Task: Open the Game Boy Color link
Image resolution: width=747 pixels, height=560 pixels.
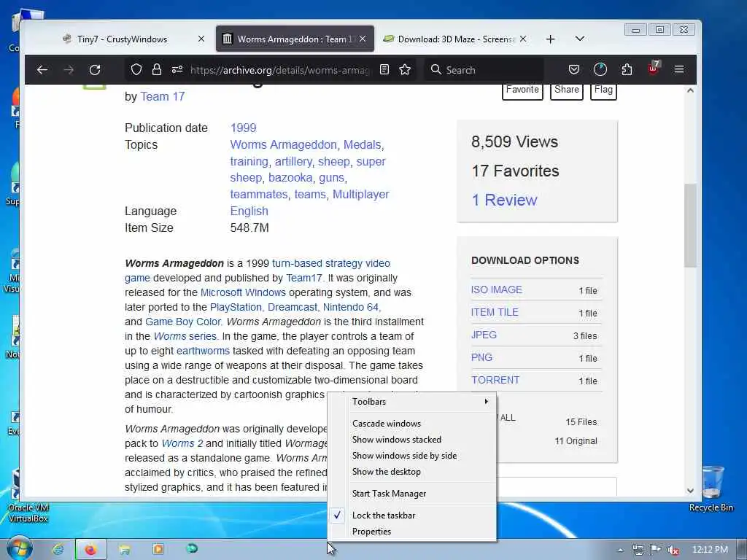Action: click(x=183, y=322)
